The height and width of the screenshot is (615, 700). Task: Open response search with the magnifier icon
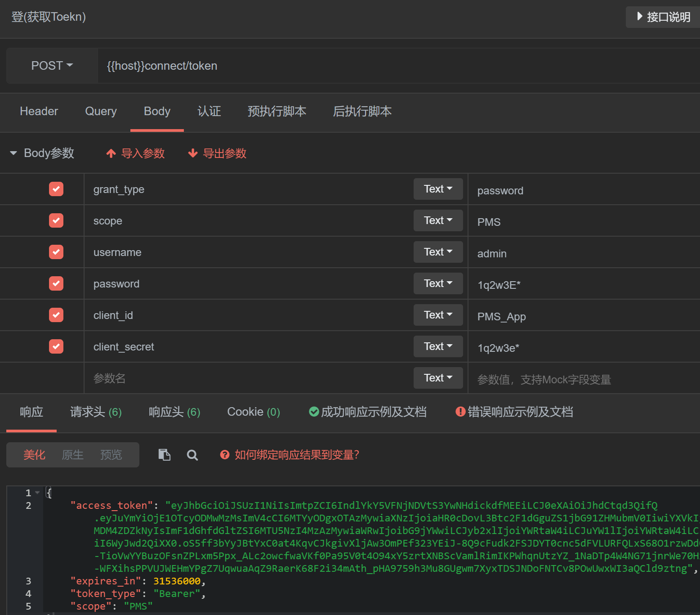pos(192,455)
